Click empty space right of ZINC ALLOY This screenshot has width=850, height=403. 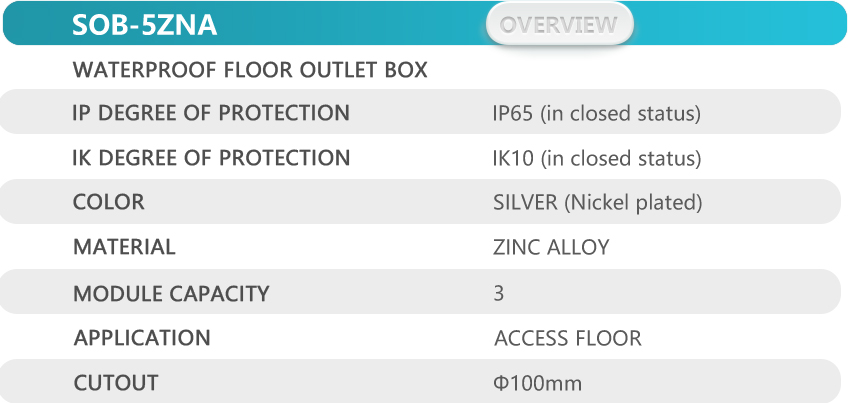[726, 247]
